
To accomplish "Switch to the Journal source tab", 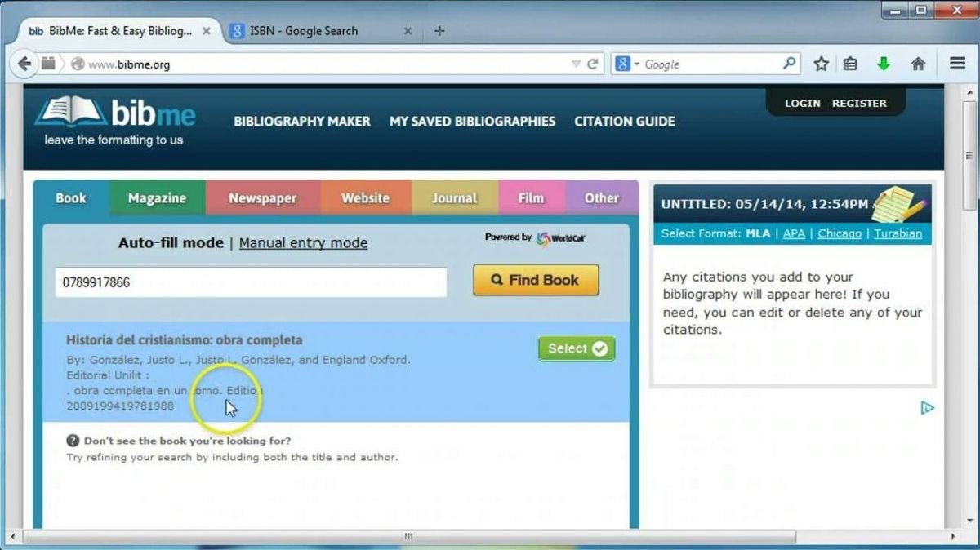I will [x=455, y=198].
